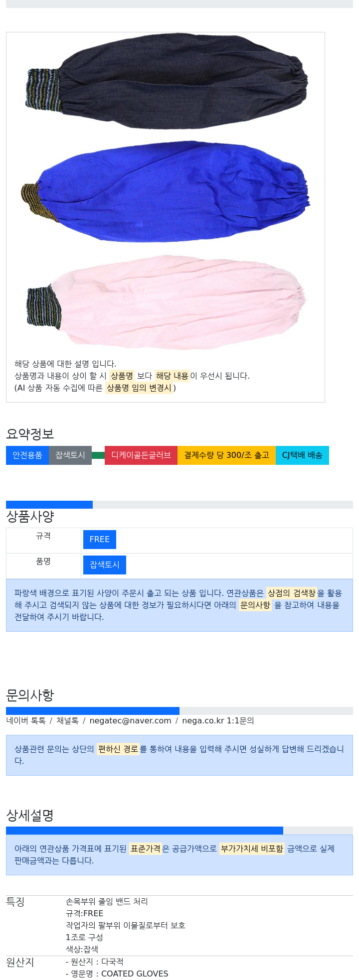Click the pink sleeve cover image

(166, 301)
